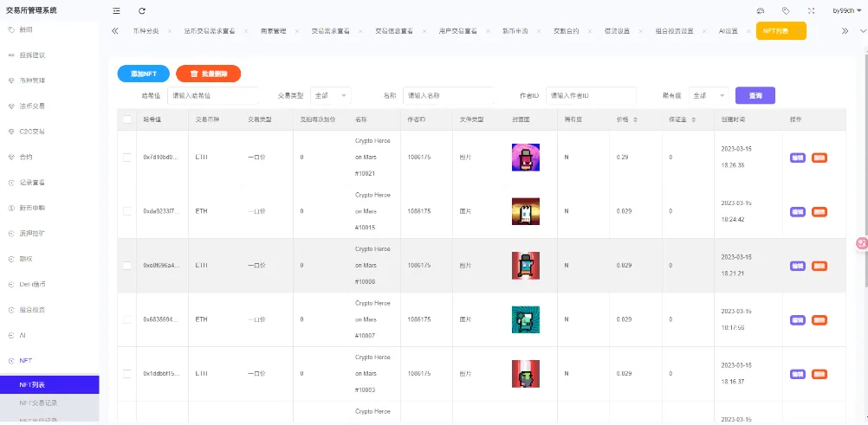Sort by 价格 column sort arrows

(635, 119)
